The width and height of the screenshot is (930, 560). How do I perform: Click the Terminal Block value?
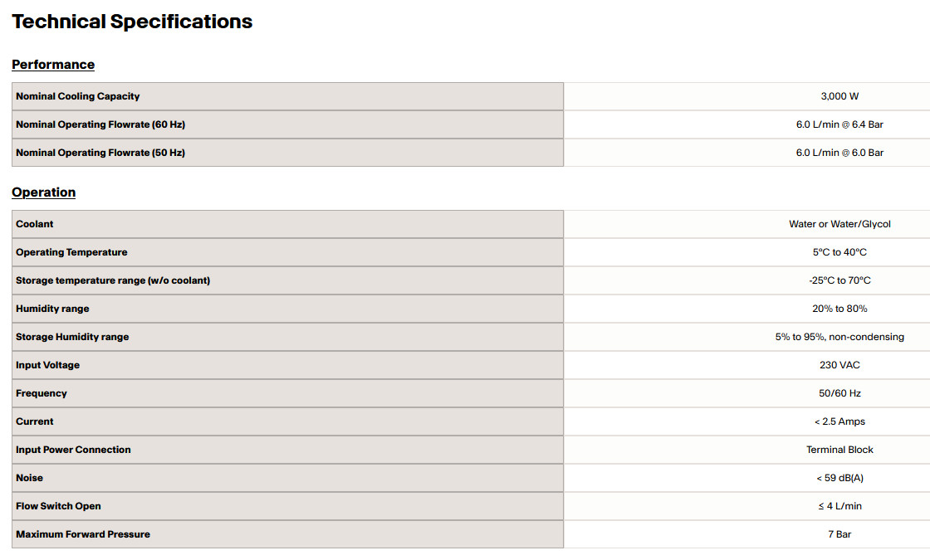pos(839,450)
